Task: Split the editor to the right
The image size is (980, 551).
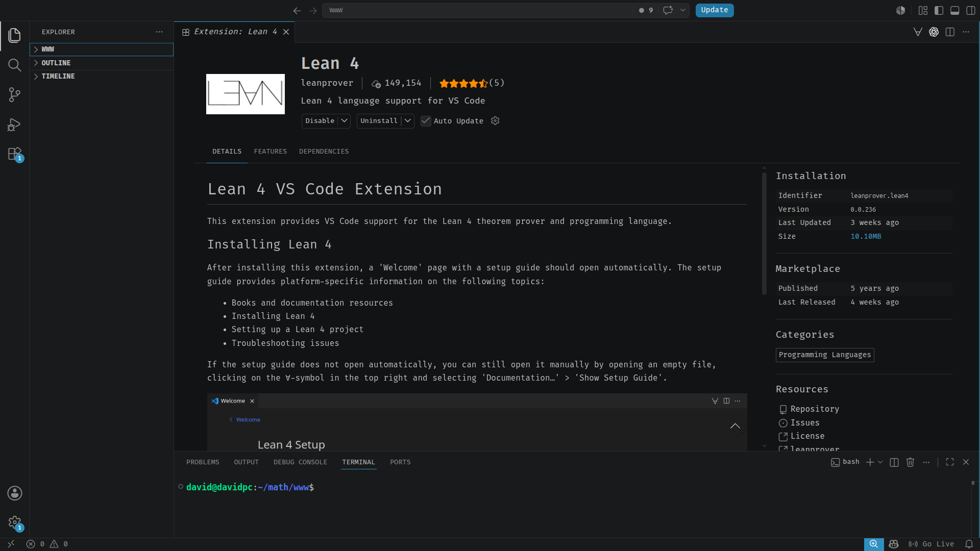Action: (950, 32)
